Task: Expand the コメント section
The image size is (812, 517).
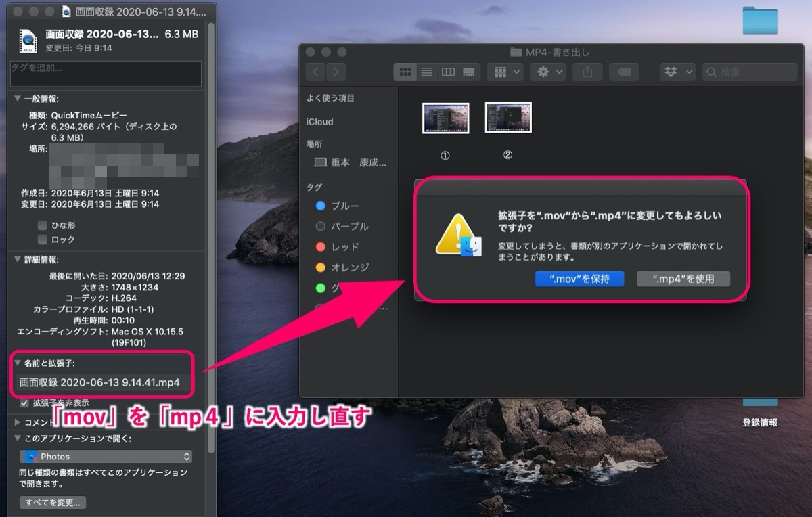Action: [18, 422]
